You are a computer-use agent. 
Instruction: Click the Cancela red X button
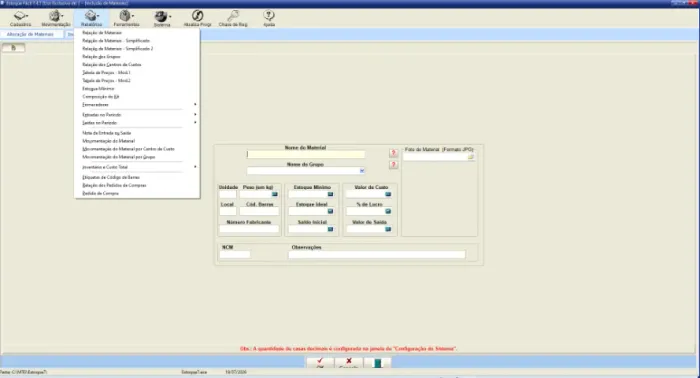point(349,363)
